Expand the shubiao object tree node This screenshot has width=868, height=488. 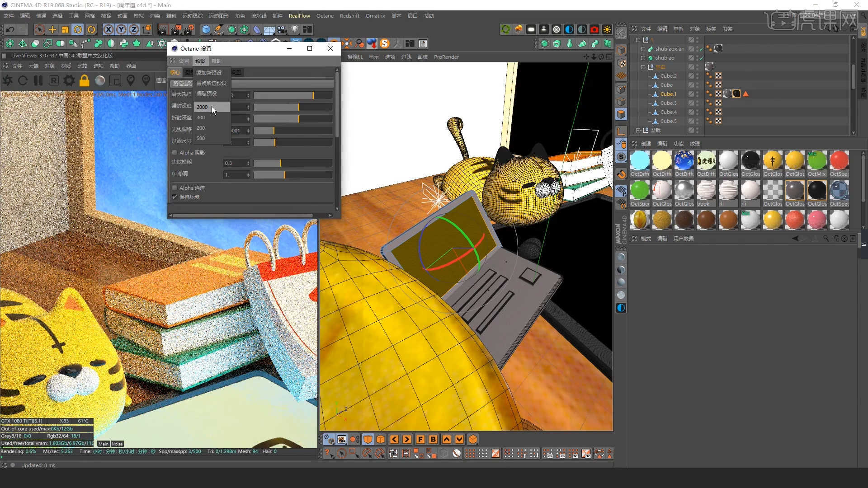[643, 58]
